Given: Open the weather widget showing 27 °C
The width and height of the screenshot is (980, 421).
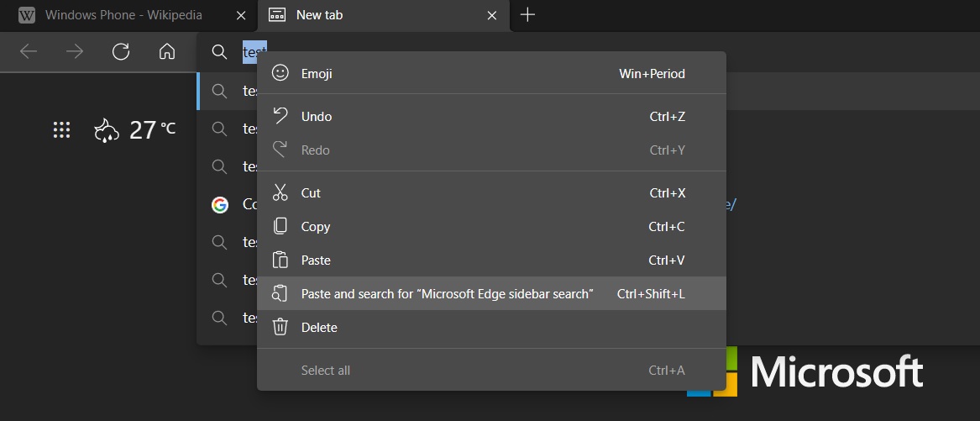Looking at the screenshot, I should coord(135,129).
